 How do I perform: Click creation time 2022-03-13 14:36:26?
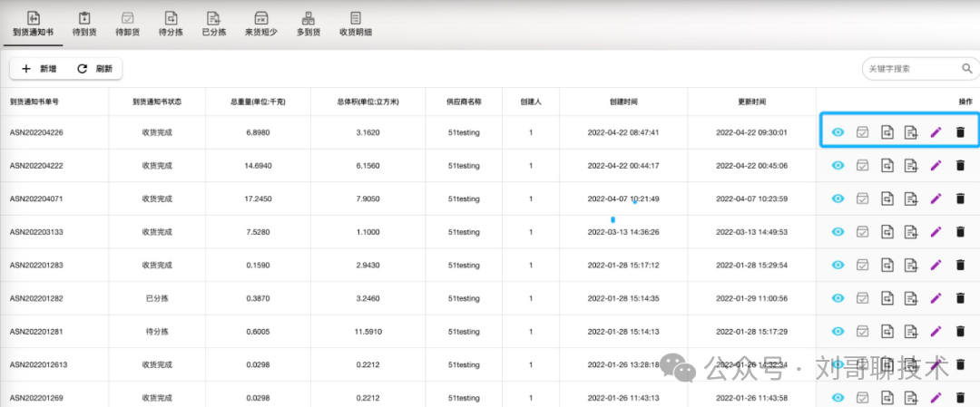point(623,231)
